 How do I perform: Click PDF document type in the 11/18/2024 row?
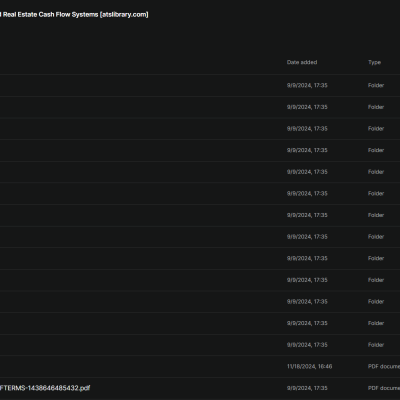[384, 366]
